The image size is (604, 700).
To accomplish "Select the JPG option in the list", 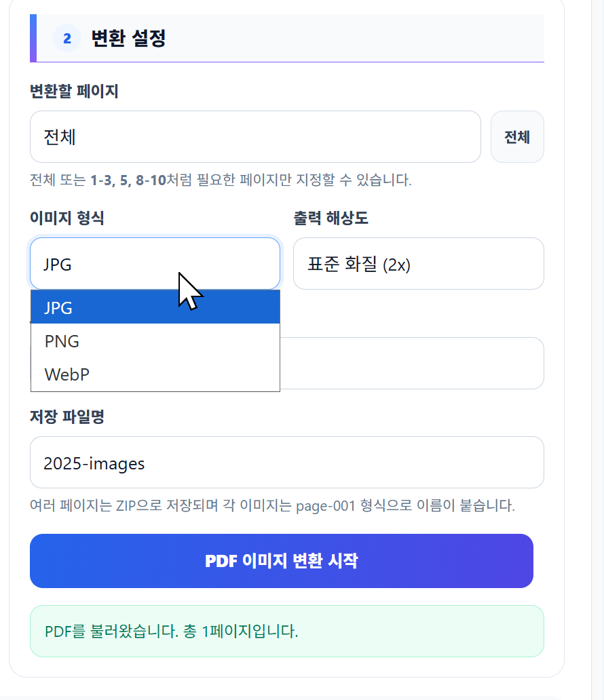I will point(155,307).
